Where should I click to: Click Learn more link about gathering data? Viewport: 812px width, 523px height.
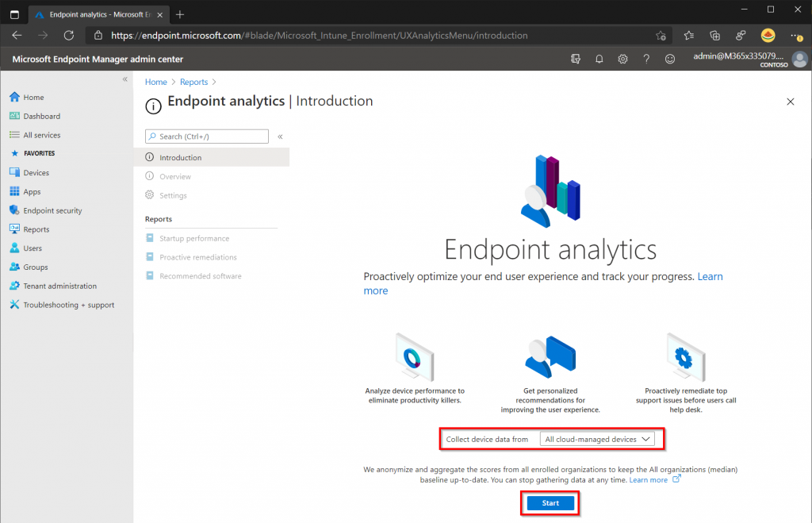(x=649, y=480)
